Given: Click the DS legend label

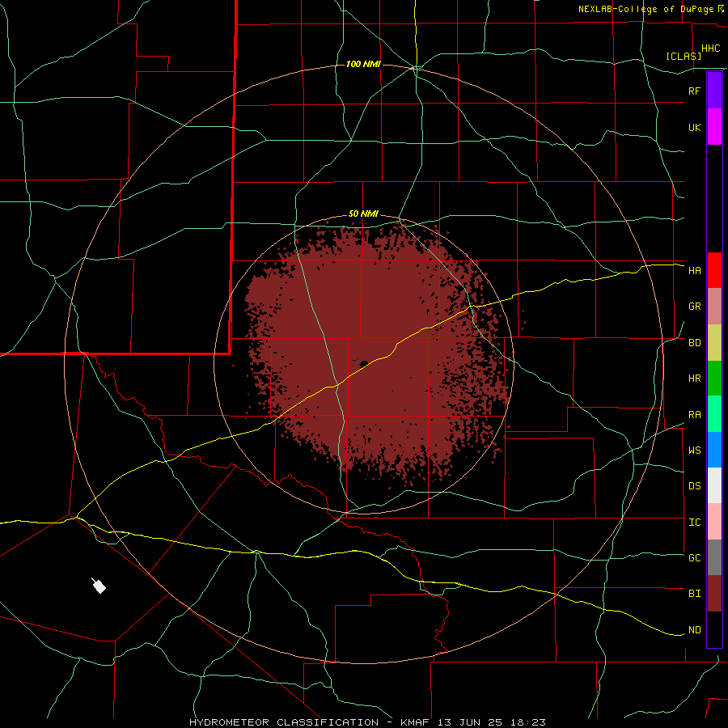Looking at the screenshot, I should (x=694, y=486).
